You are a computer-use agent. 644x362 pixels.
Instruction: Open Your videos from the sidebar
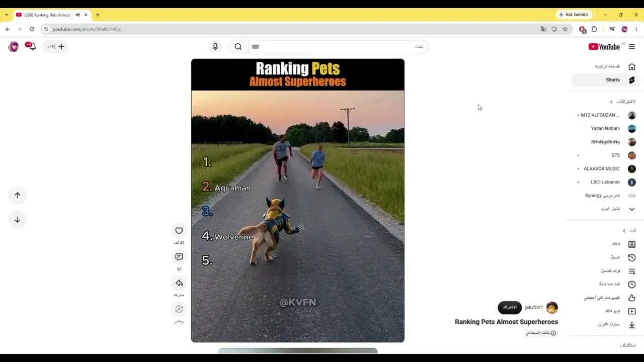coord(632,311)
